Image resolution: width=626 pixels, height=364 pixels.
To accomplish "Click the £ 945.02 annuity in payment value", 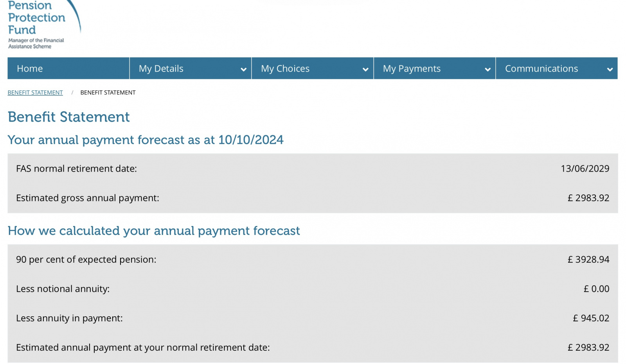I will [x=591, y=318].
